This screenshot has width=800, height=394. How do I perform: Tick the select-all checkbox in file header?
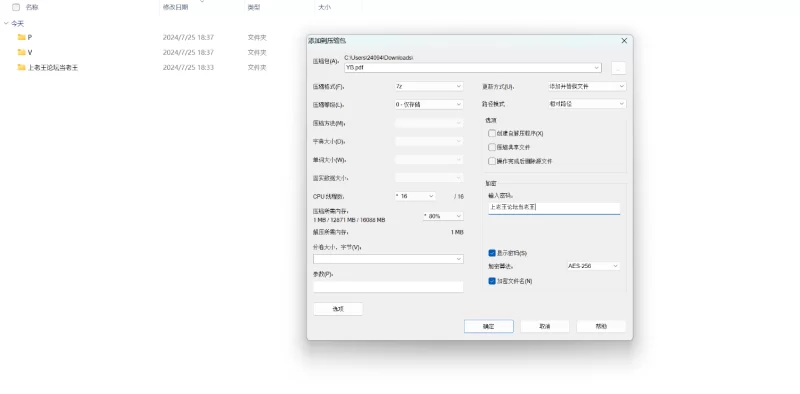(16, 7)
